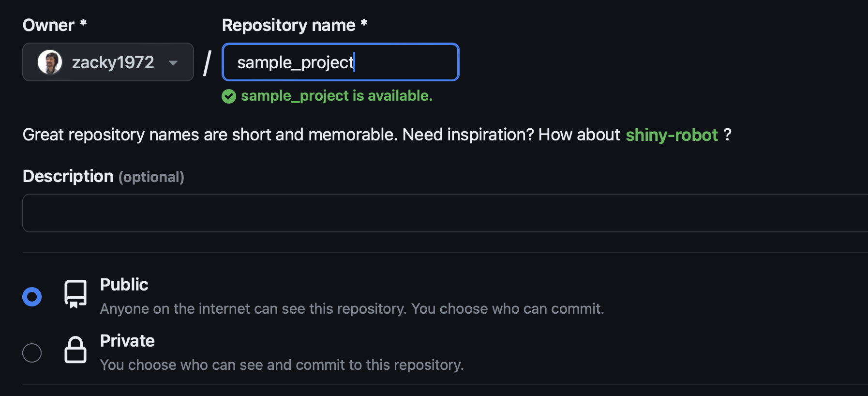Image resolution: width=868 pixels, height=396 pixels.
Task: Click the zacky1972 avatar image
Action: coord(50,62)
